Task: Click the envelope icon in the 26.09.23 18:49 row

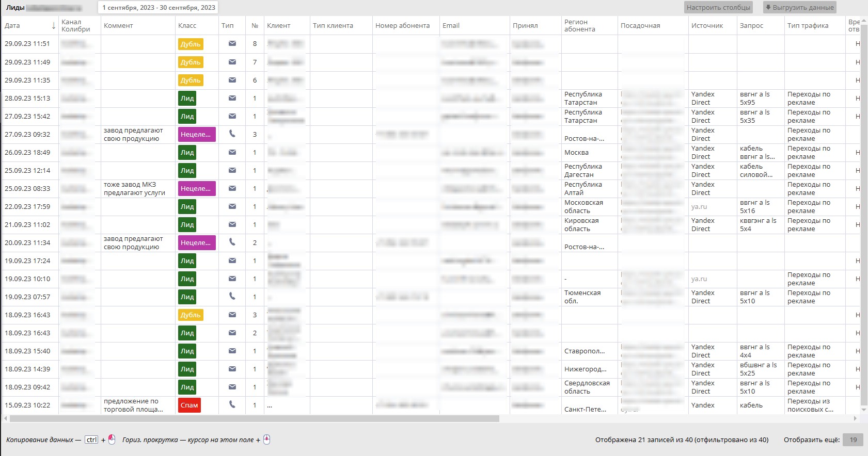Action: pos(232,152)
